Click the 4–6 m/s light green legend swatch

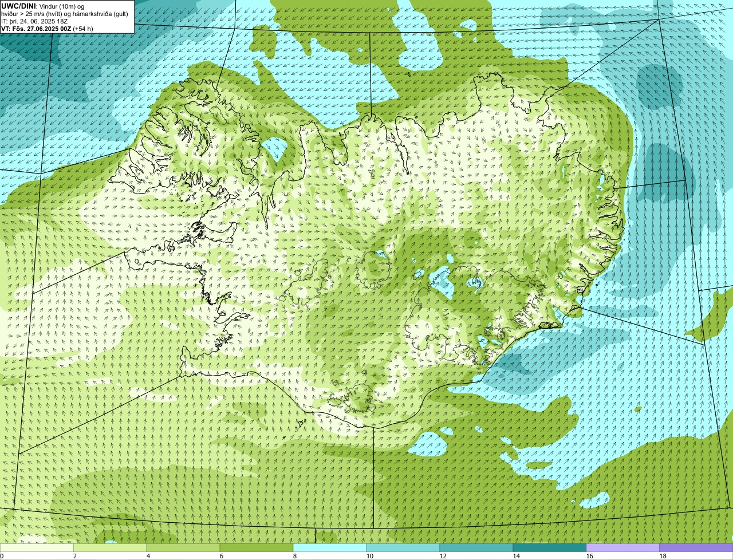tap(183, 548)
